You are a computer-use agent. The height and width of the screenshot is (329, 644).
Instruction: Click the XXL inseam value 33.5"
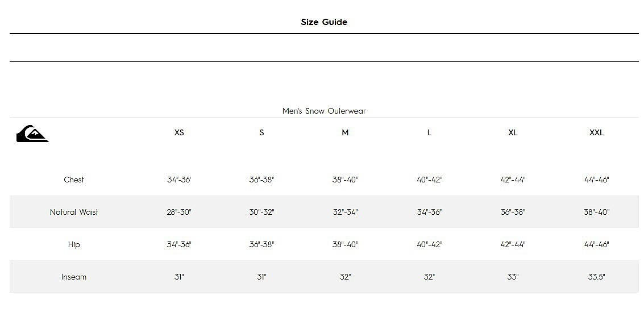click(596, 277)
